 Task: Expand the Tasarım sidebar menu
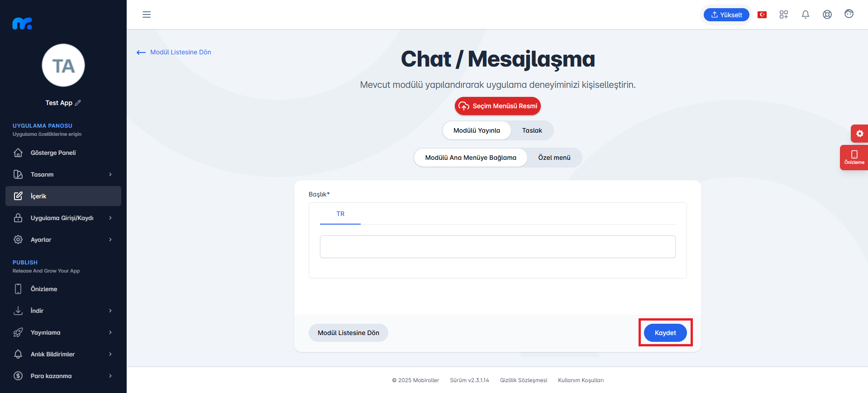(x=63, y=174)
